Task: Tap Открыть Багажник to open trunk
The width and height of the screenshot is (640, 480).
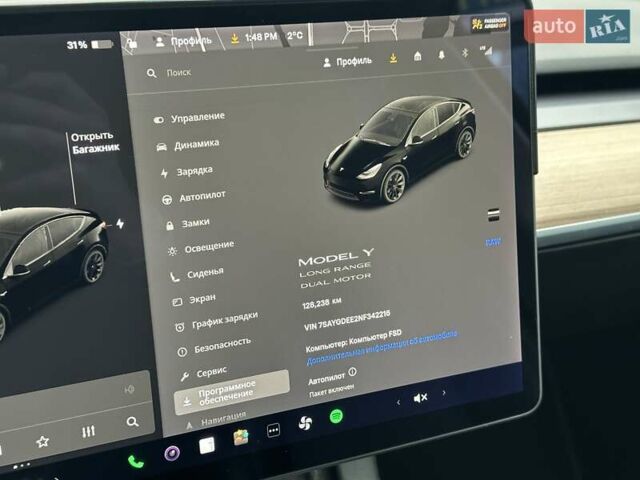Action: [95, 142]
